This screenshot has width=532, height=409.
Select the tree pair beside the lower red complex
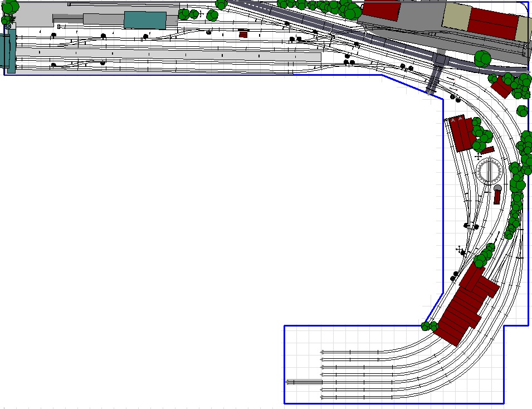(x=429, y=325)
